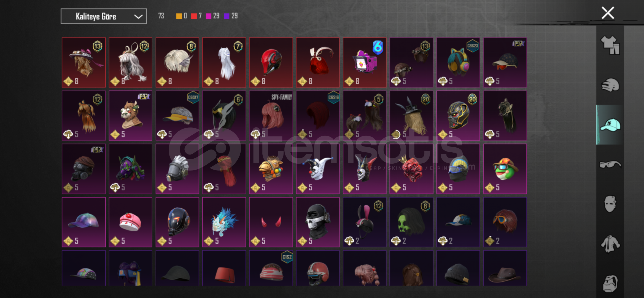Pick the skull balaclava with headphones item
The image size is (644, 298).
pos(318,222)
